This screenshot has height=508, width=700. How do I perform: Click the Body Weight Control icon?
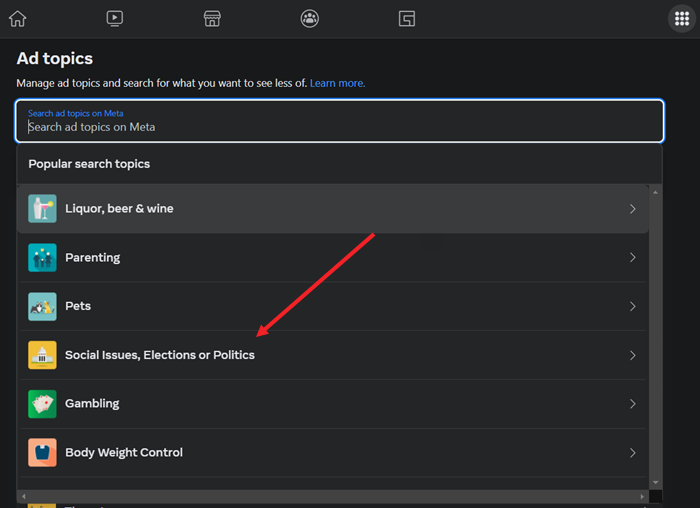click(x=42, y=453)
